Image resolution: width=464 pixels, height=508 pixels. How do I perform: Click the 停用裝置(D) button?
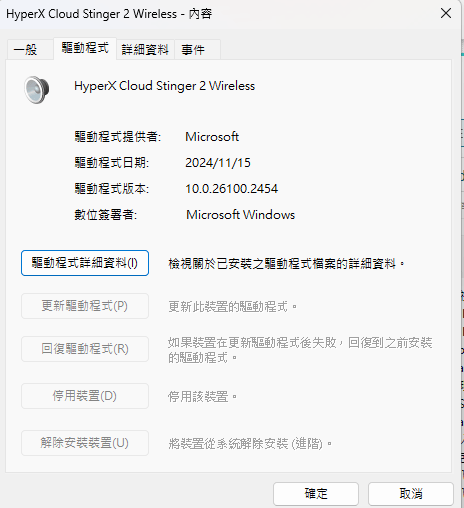[85, 396]
